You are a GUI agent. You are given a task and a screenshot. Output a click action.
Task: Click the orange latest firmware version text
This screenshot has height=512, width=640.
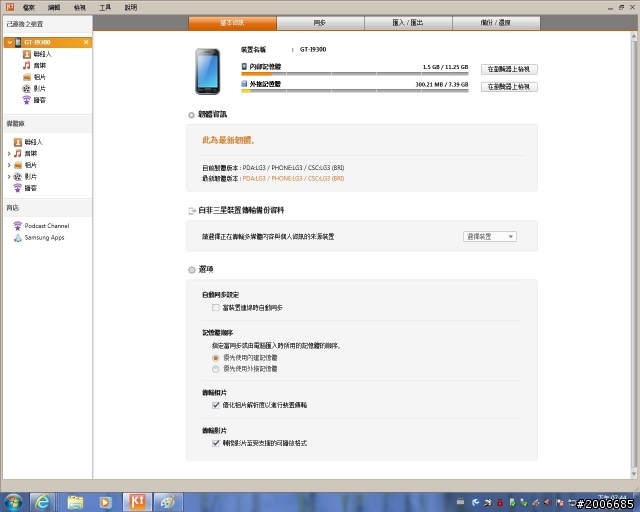point(293,178)
